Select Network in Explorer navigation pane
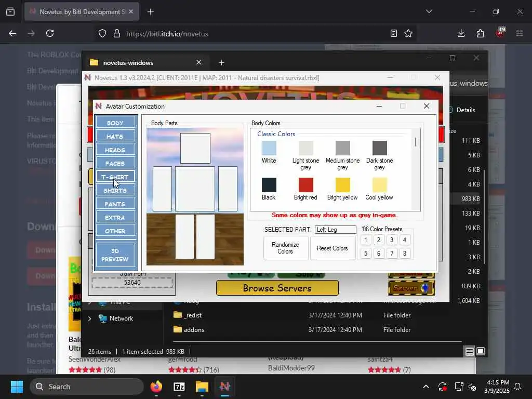532x399 pixels. pos(121,318)
